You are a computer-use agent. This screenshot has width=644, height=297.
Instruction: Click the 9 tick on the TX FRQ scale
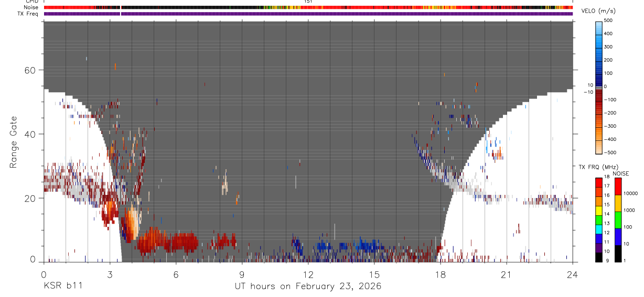point(606,260)
